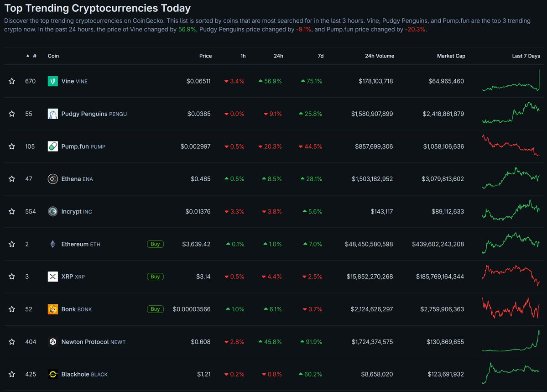Open the Newton Protocol NEWT link
Viewport: 547px width, 392px height.
[x=94, y=342]
